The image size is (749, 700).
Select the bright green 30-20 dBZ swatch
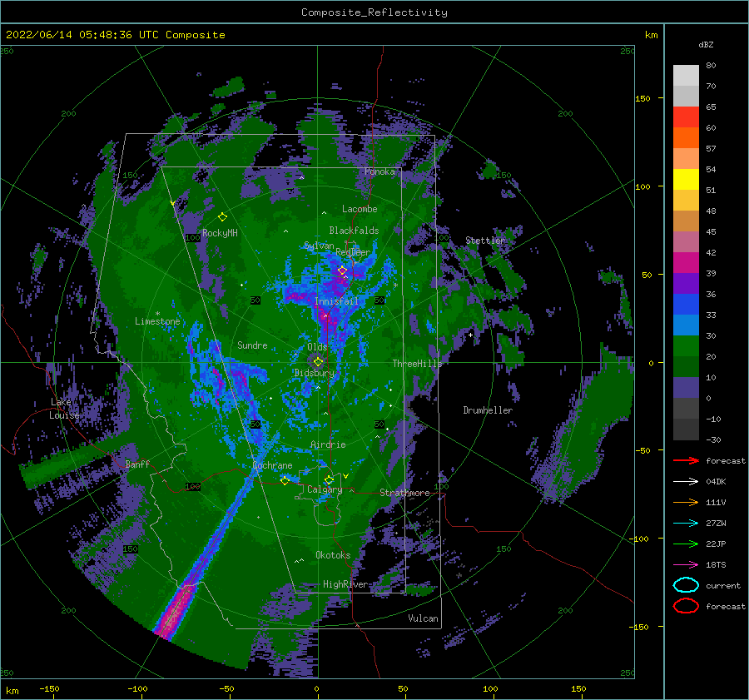click(x=686, y=345)
